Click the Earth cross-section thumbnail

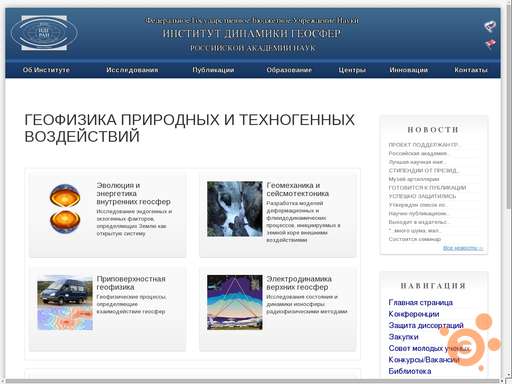tap(65, 209)
